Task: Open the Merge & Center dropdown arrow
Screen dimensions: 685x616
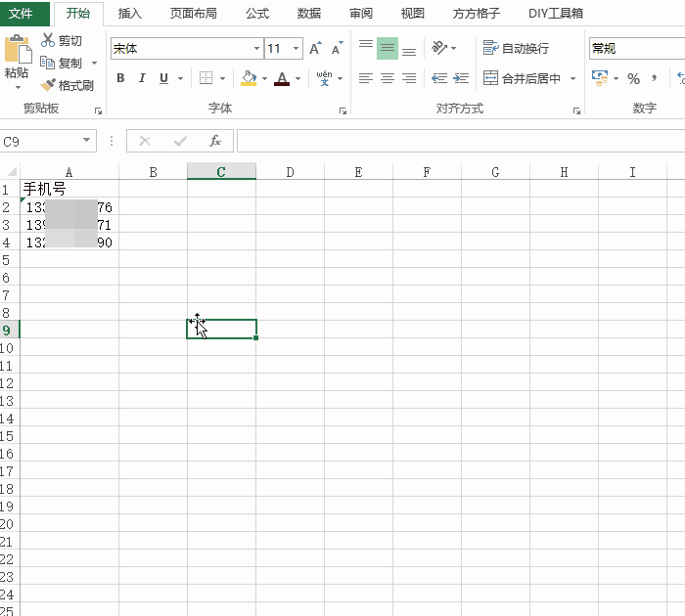Action: [572, 78]
